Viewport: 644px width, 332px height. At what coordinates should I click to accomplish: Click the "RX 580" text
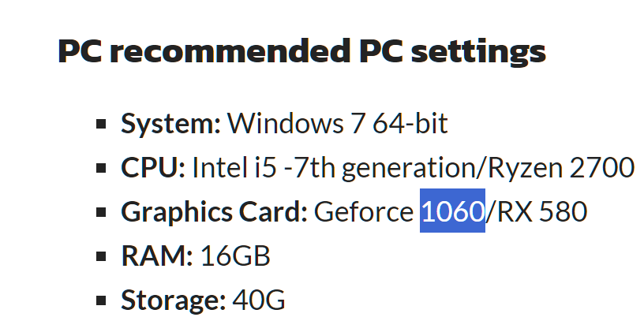click(x=540, y=212)
